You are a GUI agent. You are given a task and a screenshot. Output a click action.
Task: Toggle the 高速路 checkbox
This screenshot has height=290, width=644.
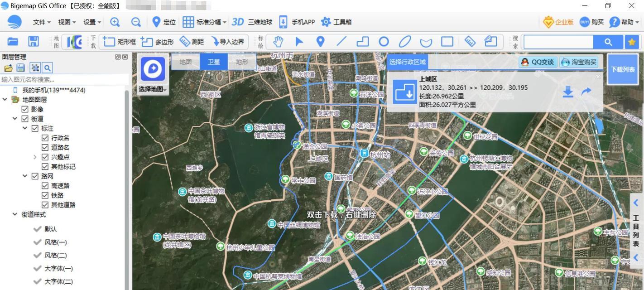pyautogui.click(x=45, y=186)
